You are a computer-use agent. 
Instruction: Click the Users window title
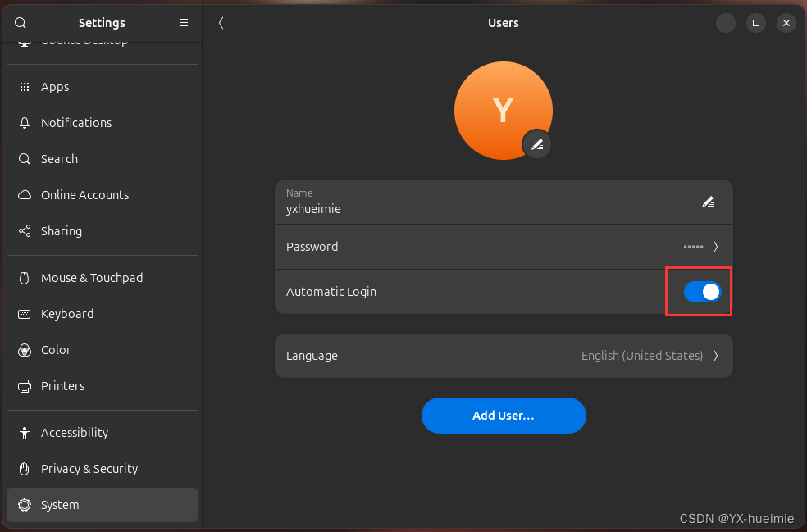pyautogui.click(x=503, y=23)
